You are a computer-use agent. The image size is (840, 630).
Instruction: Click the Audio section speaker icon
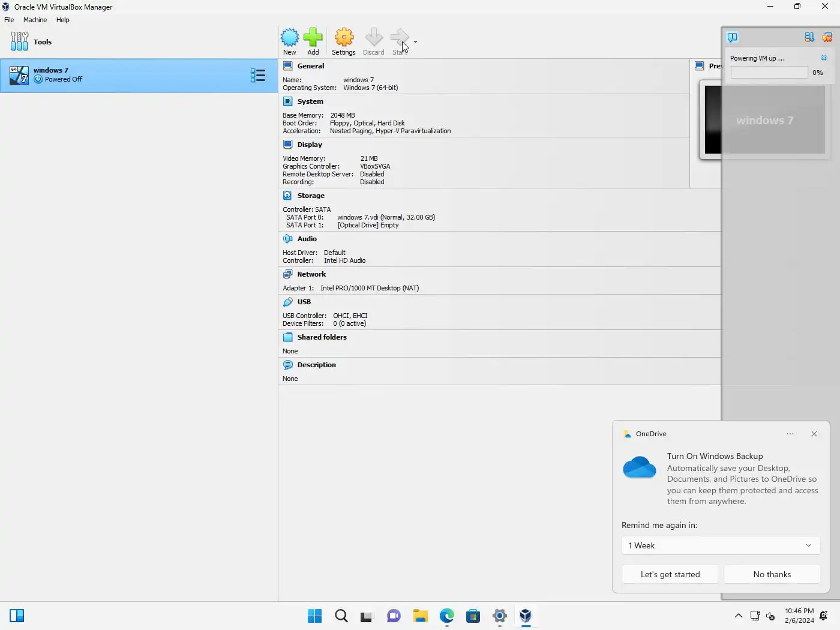point(288,239)
